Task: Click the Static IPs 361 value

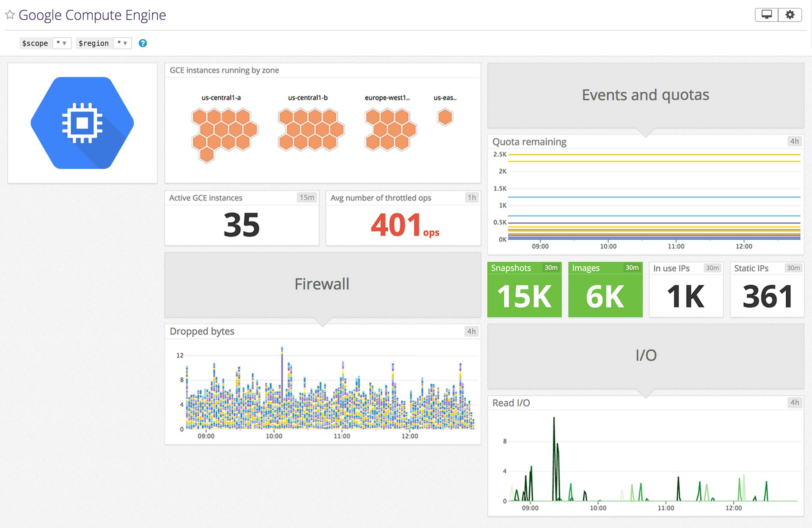Action: (767, 297)
